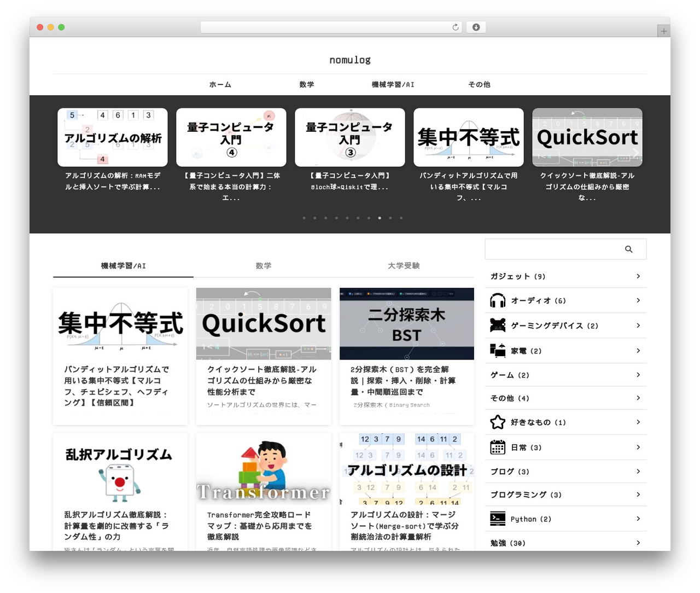Open the 機械学習/AI item in top navigation
Screen dimensions: 700x593
tap(393, 84)
